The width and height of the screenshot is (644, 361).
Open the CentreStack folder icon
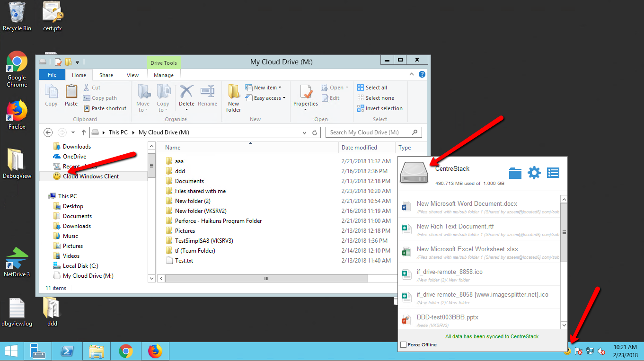tap(515, 173)
